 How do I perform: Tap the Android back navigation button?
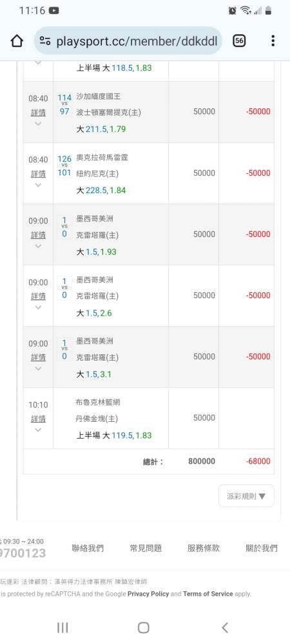pyautogui.click(x=225, y=627)
